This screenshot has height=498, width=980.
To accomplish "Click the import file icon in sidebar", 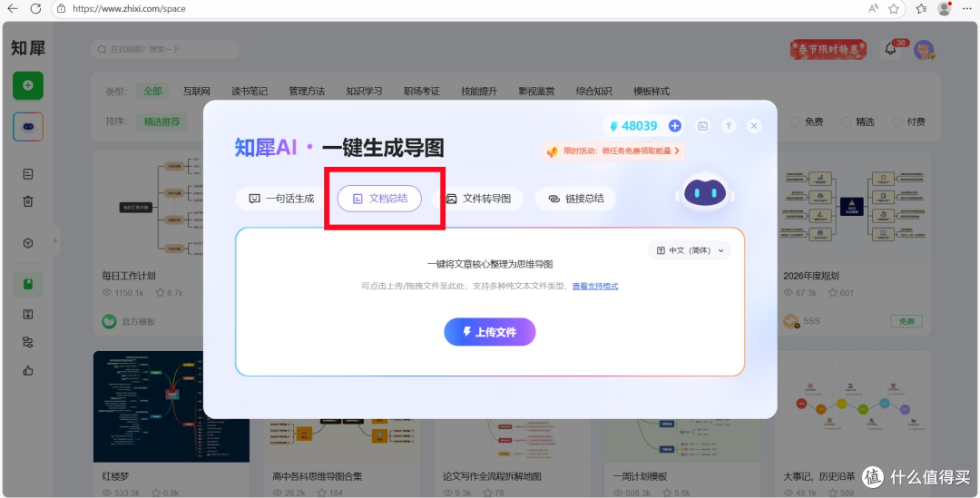I will point(28,314).
